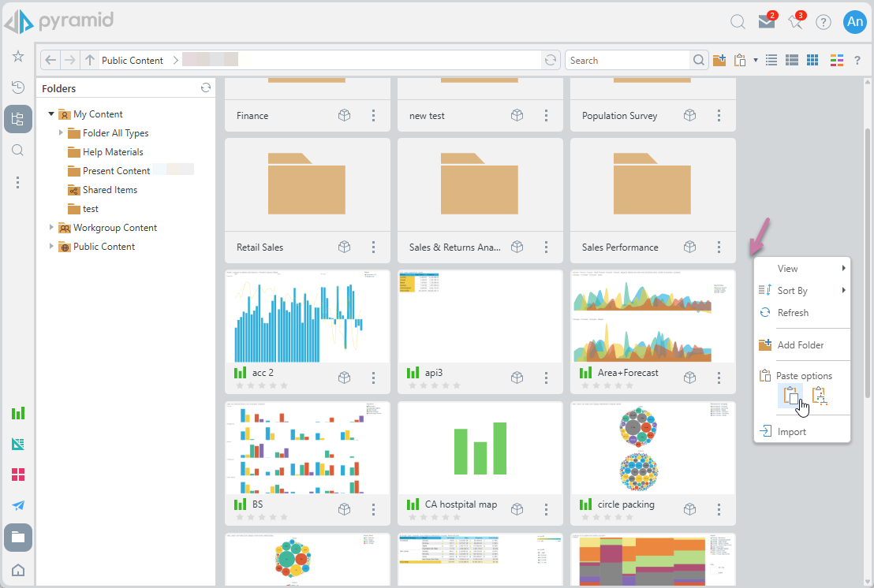Open the paste options dropdown arrow in toolbar

[756, 61]
